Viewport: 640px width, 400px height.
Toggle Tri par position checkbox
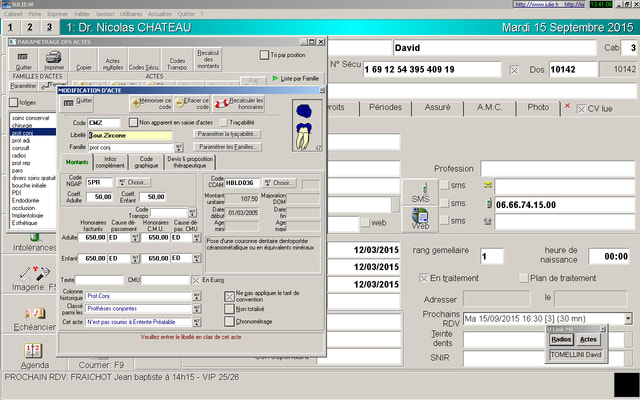pos(263,55)
